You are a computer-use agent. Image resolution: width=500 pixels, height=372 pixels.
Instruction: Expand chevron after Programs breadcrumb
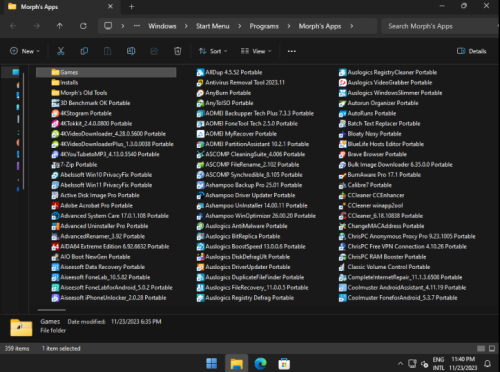point(289,26)
